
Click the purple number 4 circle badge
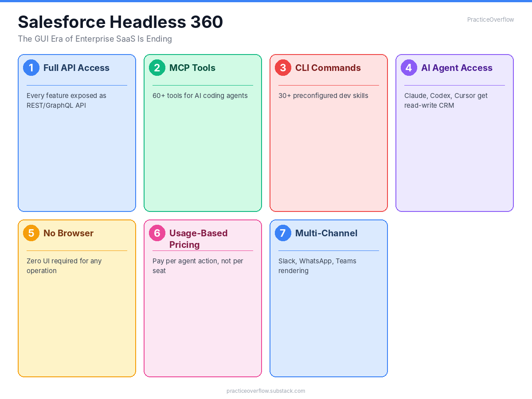tap(409, 68)
